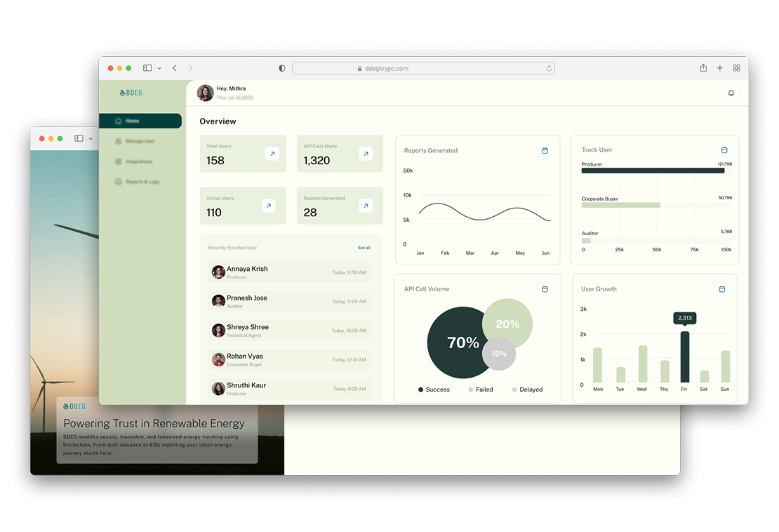
Task: Click the See all link
Action: [364, 248]
